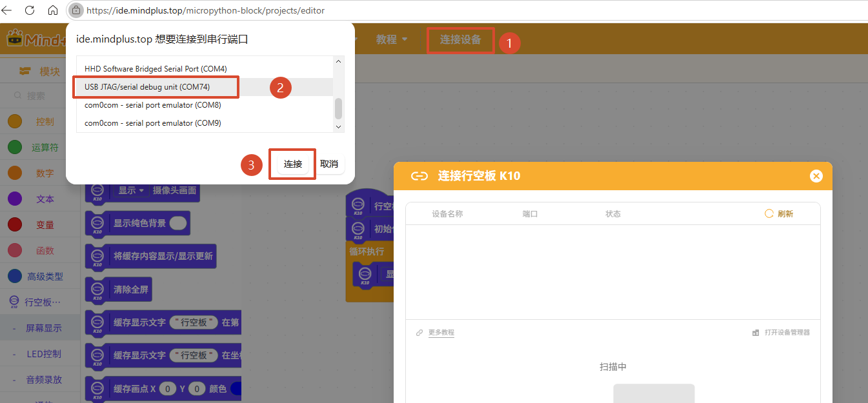Cancel the serial port dialog with 取消
This screenshot has width=868, height=403.
click(329, 164)
